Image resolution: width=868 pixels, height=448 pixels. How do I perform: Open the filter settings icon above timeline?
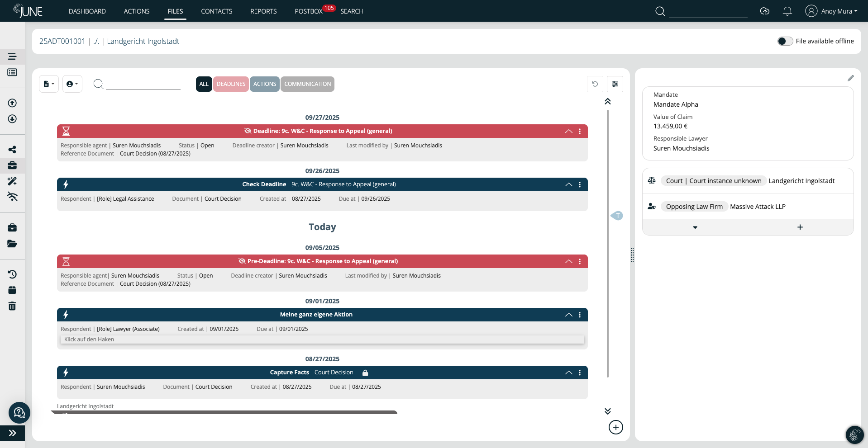coord(615,84)
